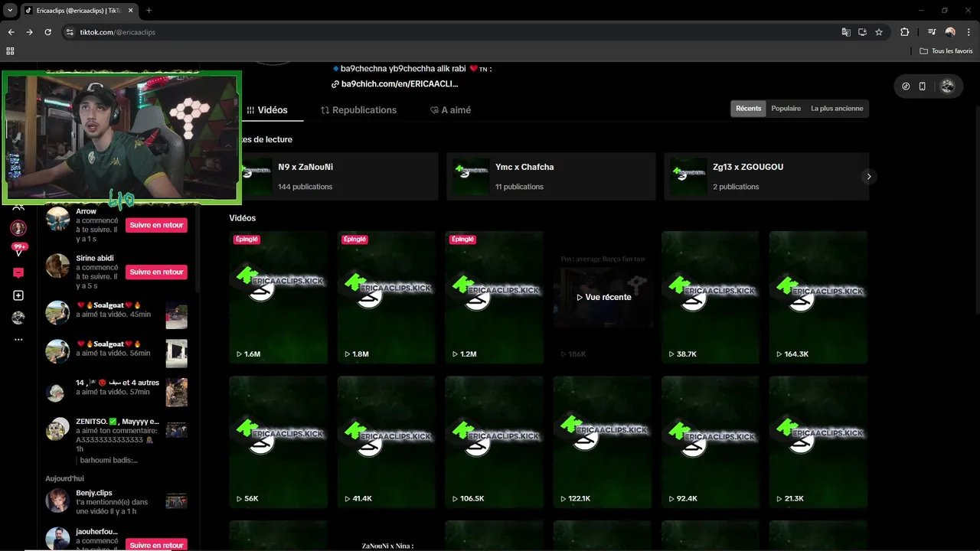Open the video with 38.7K views
This screenshot has height=551, width=980.
click(x=711, y=297)
